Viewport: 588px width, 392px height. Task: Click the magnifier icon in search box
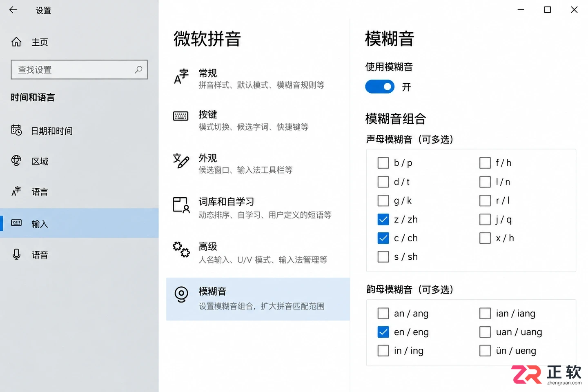point(138,69)
